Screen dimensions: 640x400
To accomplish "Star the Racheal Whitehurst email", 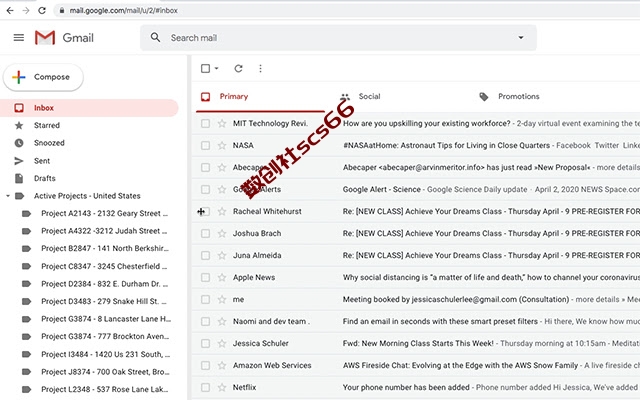I will pyautogui.click(x=222, y=211).
